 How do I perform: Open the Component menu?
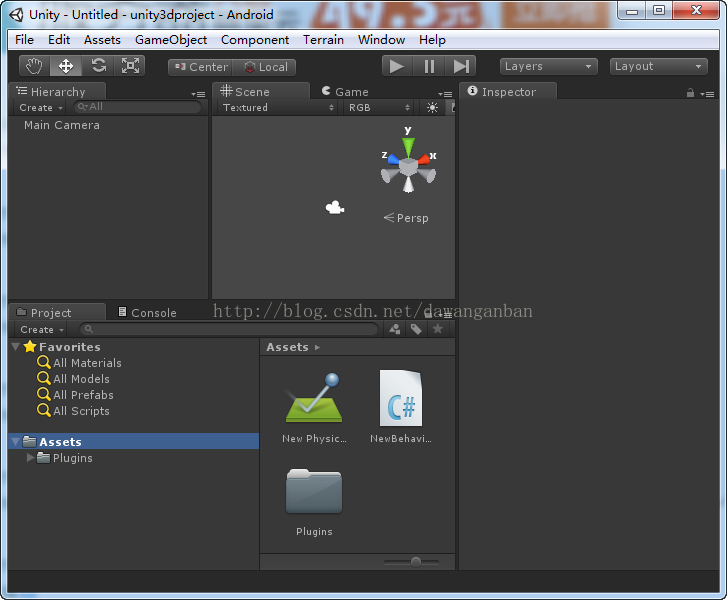(x=255, y=40)
